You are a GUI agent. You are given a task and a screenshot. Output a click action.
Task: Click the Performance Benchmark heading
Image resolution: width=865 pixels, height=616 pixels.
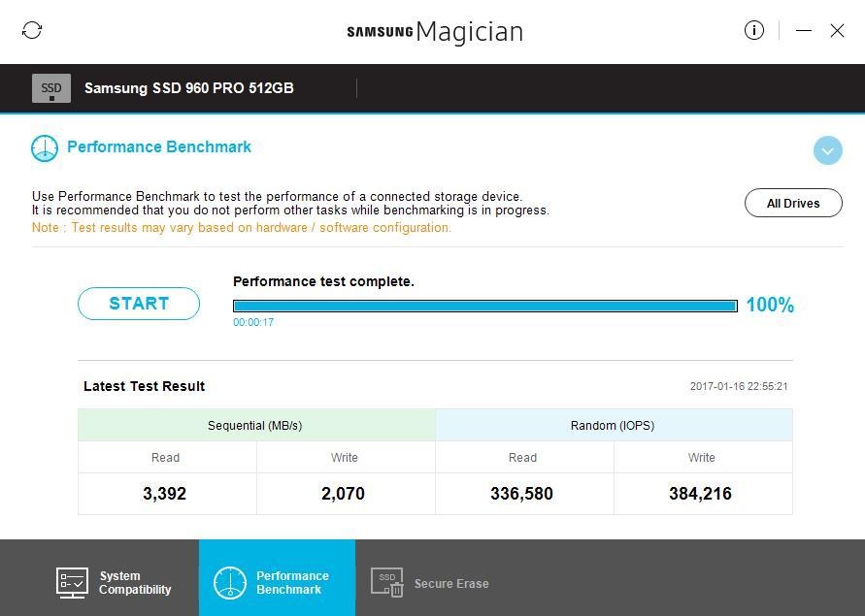159,146
